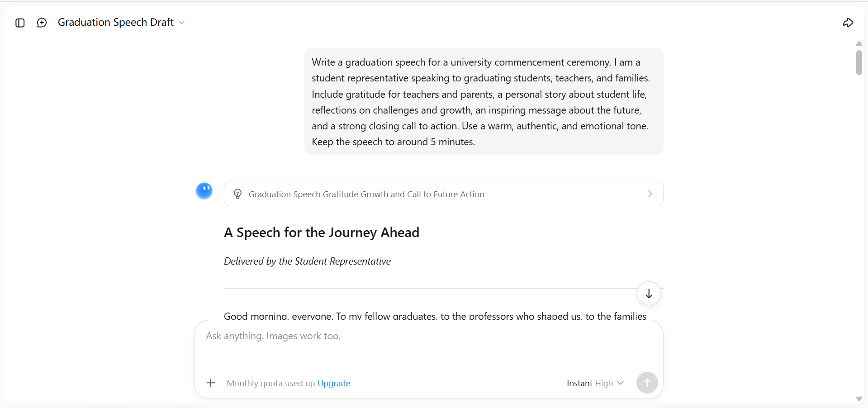Click the lightbulb thinking icon
Viewport: 868px width, 408px height.
(237, 194)
